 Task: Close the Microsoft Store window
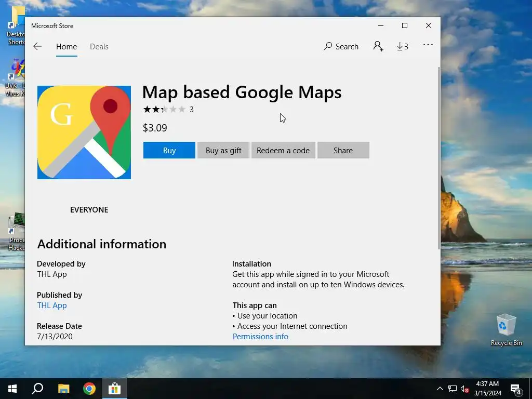(x=429, y=26)
